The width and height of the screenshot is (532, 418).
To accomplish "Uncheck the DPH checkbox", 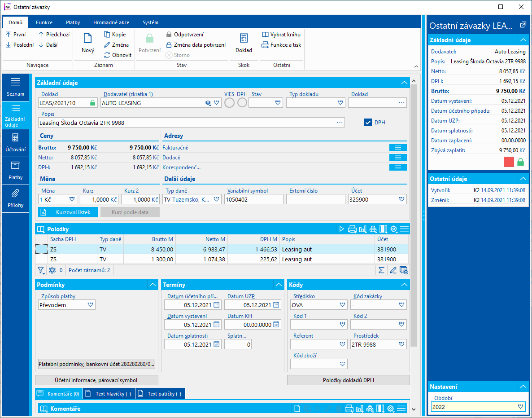I will (368, 123).
